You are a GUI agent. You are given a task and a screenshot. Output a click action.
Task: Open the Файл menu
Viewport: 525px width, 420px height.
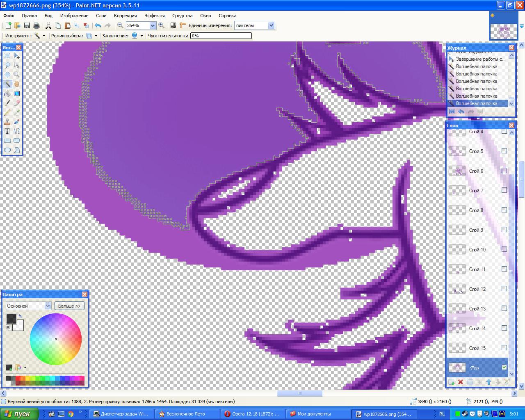(x=9, y=16)
